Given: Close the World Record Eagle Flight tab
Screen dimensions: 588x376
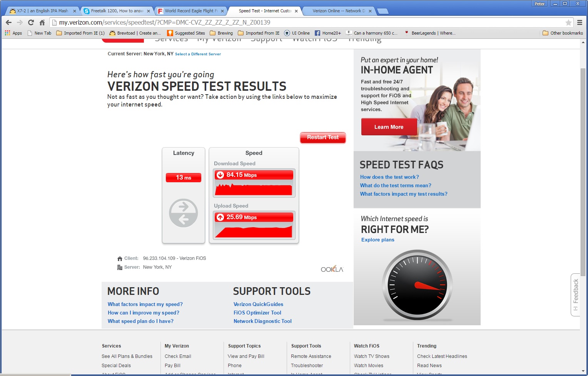Looking at the screenshot, I should click(222, 11).
